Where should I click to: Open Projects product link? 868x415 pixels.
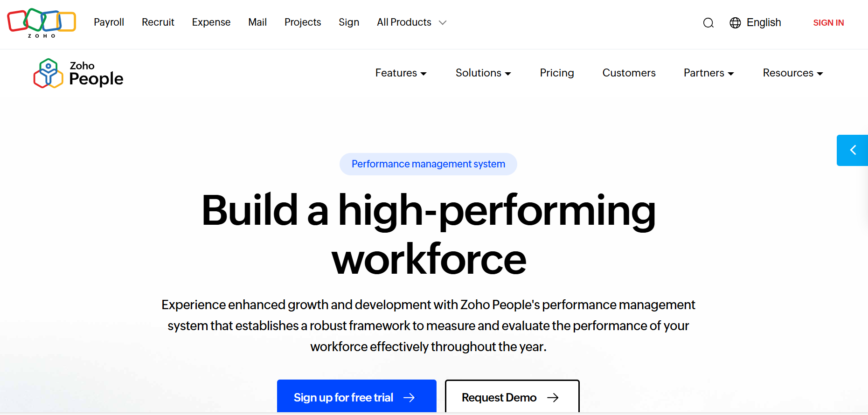(303, 22)
